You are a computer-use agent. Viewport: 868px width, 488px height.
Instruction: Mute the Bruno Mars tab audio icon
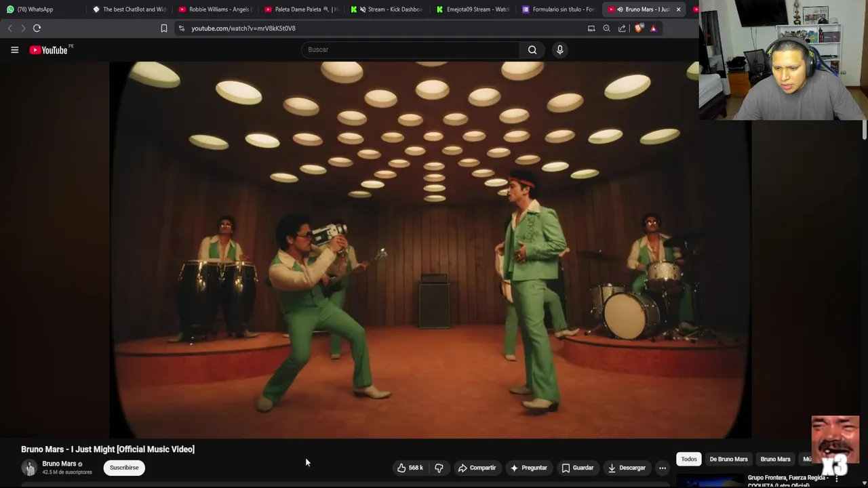(x=620, y=9)
